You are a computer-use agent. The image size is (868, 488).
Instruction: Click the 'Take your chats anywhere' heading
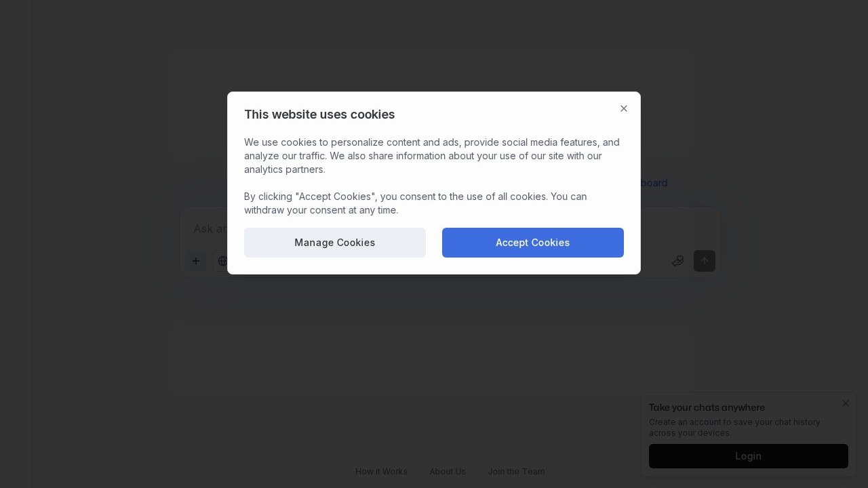coord(707,407)
